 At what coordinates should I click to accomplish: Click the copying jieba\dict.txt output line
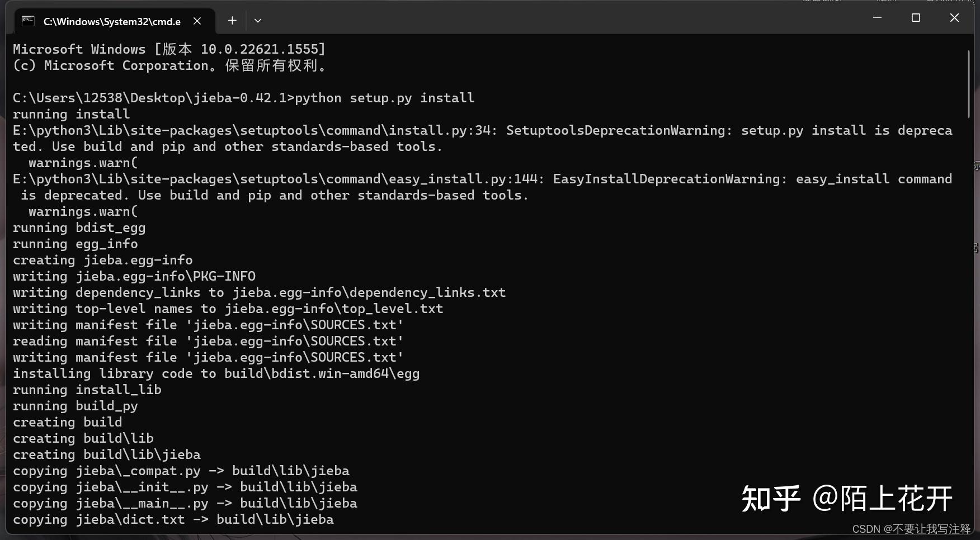click(173, 519)
